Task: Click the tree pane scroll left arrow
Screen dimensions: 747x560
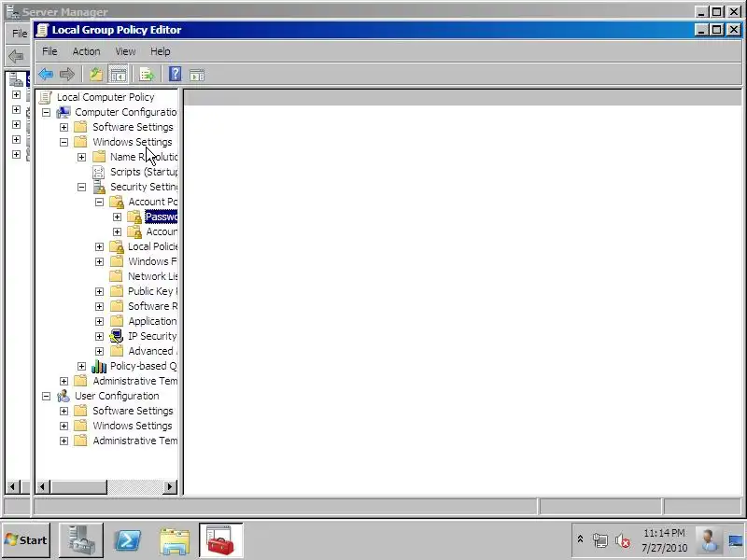Action: click(x=43, y=486)
